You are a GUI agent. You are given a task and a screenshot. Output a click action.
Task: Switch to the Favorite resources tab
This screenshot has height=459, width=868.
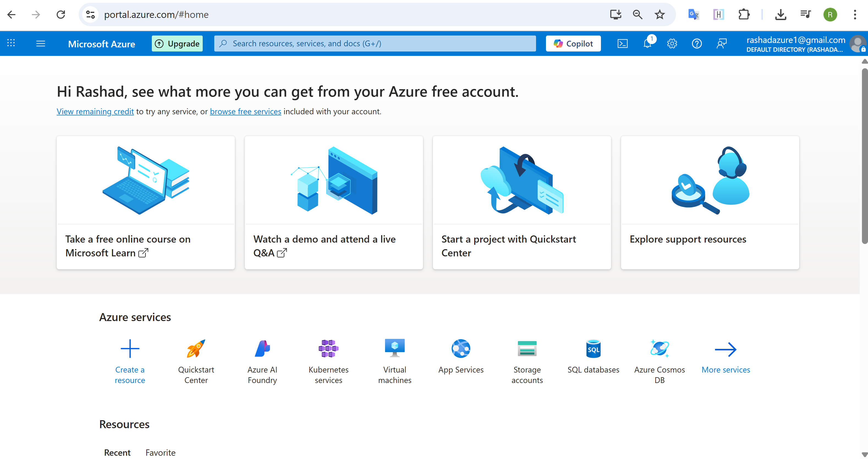click(x=160, y=452)
